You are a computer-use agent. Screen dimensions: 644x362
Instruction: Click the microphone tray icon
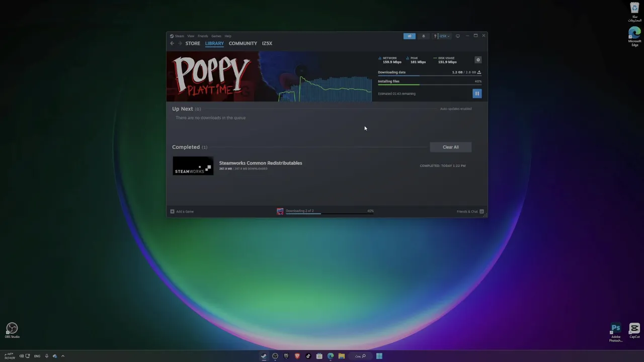click(46, 356)
